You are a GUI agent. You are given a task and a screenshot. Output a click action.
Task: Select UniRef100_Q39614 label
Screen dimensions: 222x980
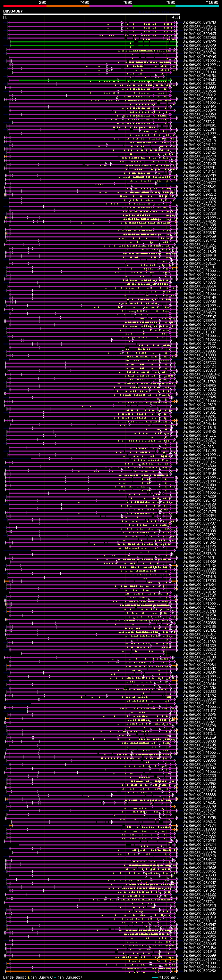[199, 286]
